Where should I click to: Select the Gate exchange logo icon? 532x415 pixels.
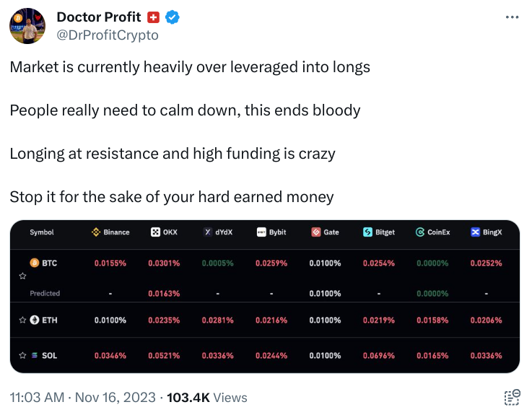click(x=315, y=232)
